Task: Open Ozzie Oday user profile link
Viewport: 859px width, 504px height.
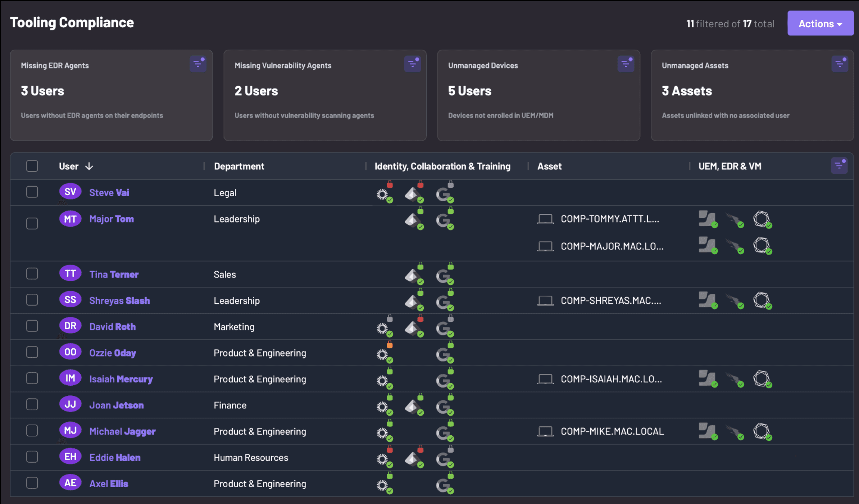Action: tap(113, 353)
